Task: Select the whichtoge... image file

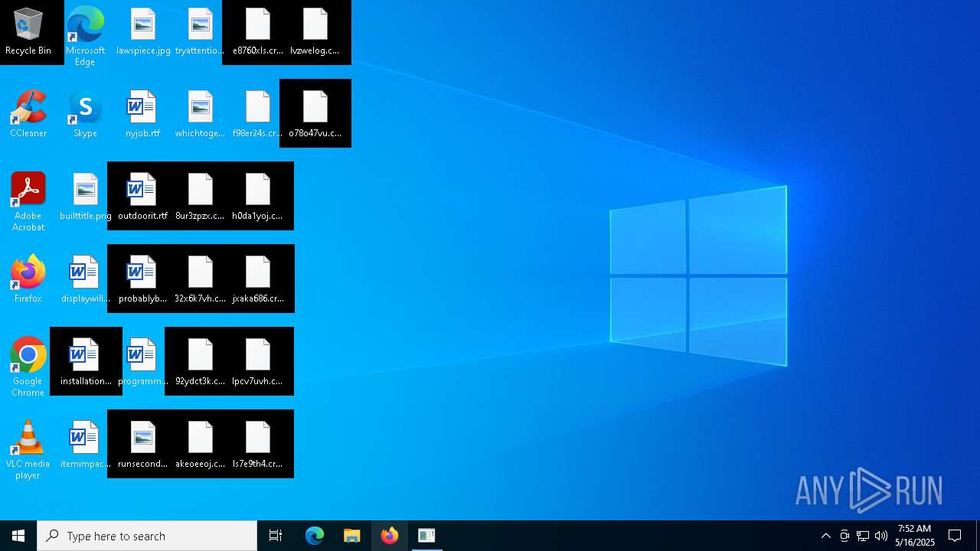Action: point(200,115)
